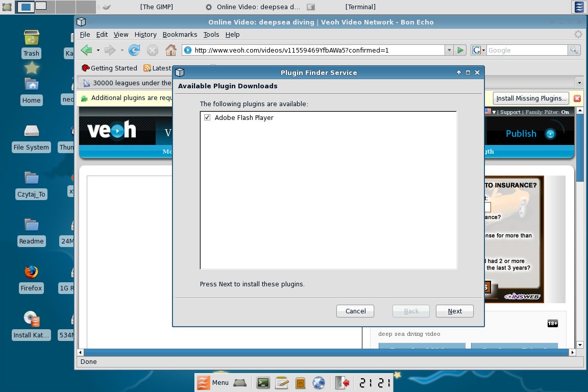Image resolution: width=588 pixels, height=392 pixels.
Task: Click the browser Back arrow icon
Action: click(x=87, y=50)
